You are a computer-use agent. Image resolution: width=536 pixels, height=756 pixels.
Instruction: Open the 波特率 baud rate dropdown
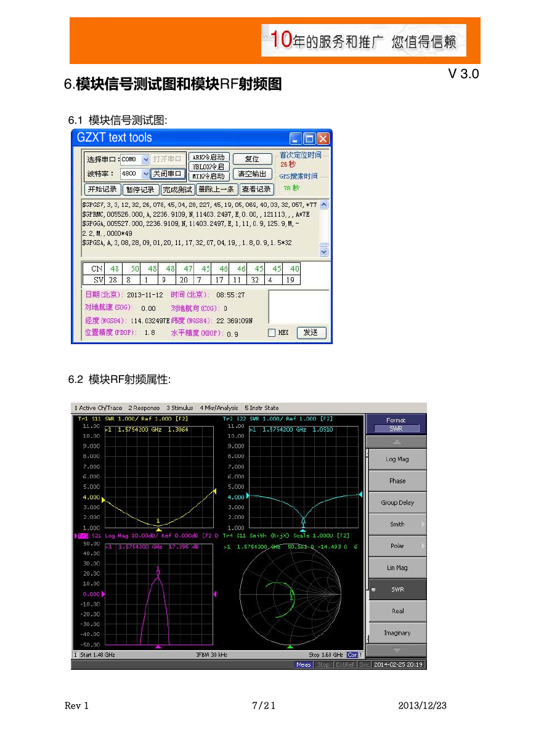[145, 174]
